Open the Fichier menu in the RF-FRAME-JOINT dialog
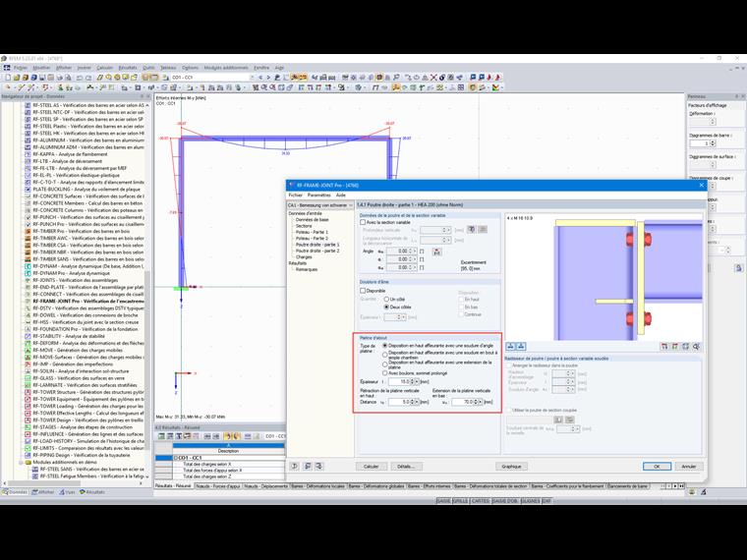The width and height of the screenshot is (747, 560). [x=296, y=196]
